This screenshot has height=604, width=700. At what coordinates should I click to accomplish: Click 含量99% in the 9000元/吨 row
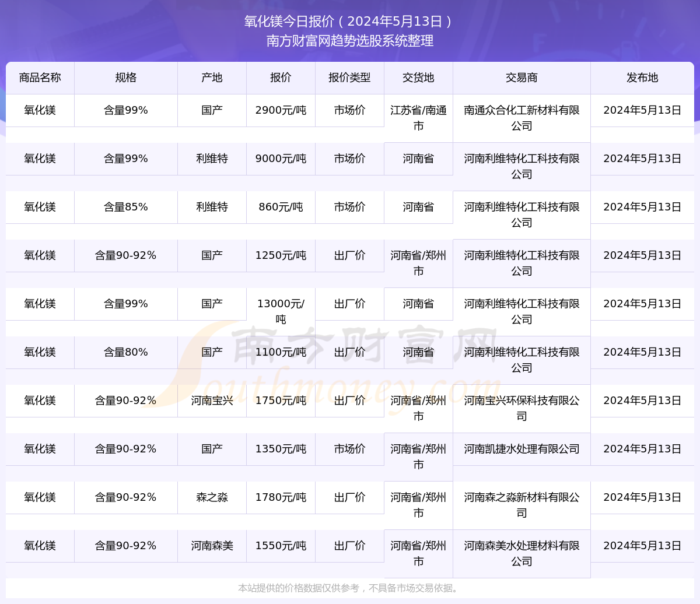[126, 159]
